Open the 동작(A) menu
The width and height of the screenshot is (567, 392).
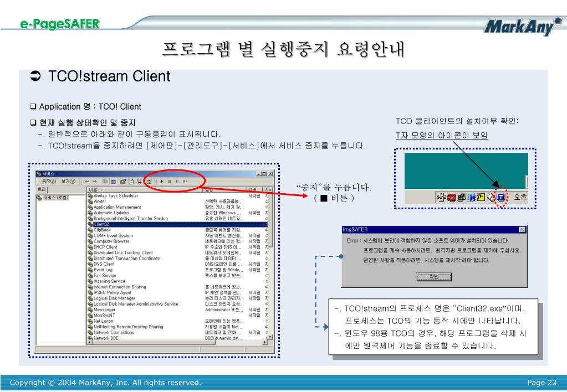coord(49,182)
